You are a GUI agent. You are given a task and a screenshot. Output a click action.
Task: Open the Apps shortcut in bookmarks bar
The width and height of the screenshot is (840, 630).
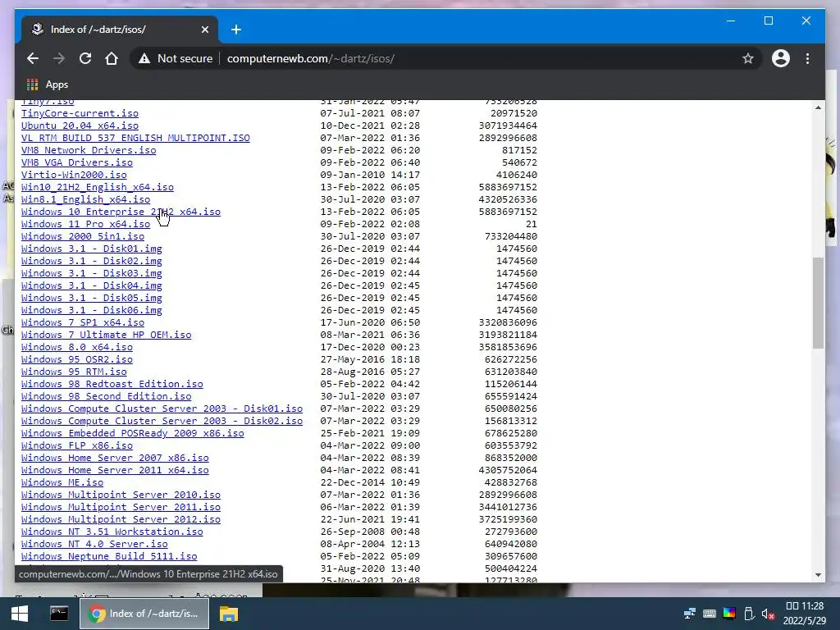[48, 84]
